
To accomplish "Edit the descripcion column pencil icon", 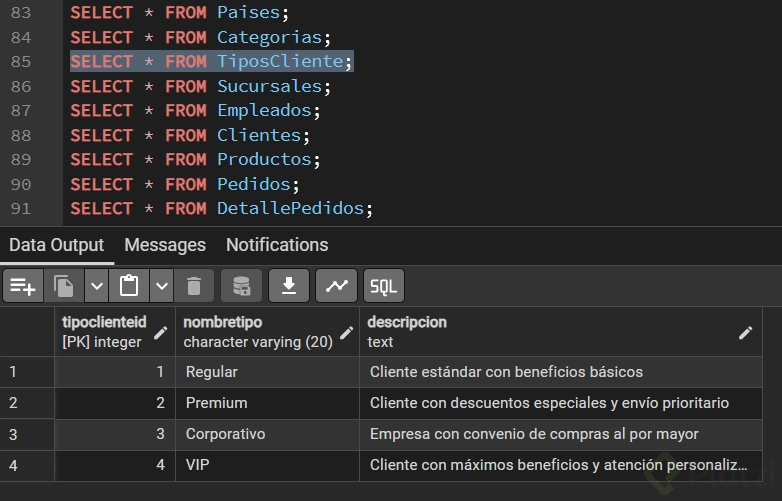I will 745,333.
